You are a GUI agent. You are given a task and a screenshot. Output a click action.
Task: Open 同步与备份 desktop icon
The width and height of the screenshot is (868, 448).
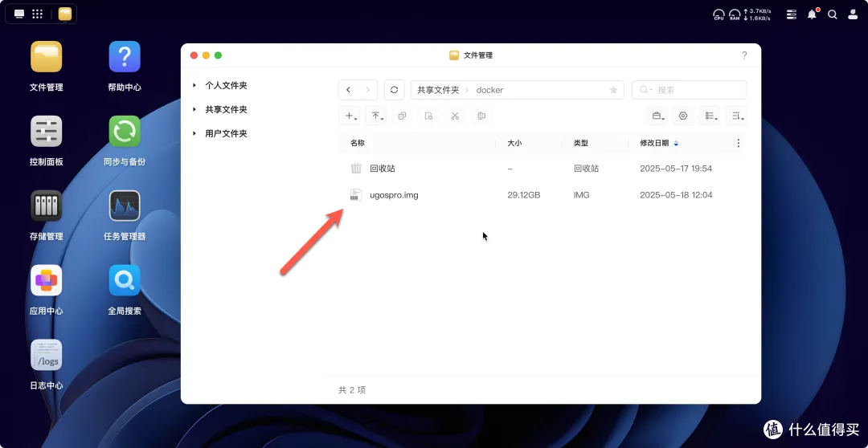[x=125, y=132]
